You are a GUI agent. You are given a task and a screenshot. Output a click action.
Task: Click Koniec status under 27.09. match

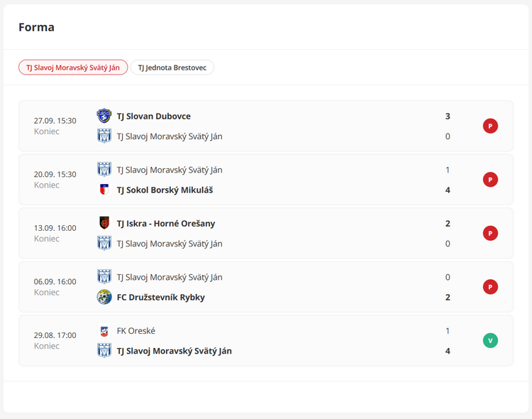(x=47, y=131)
